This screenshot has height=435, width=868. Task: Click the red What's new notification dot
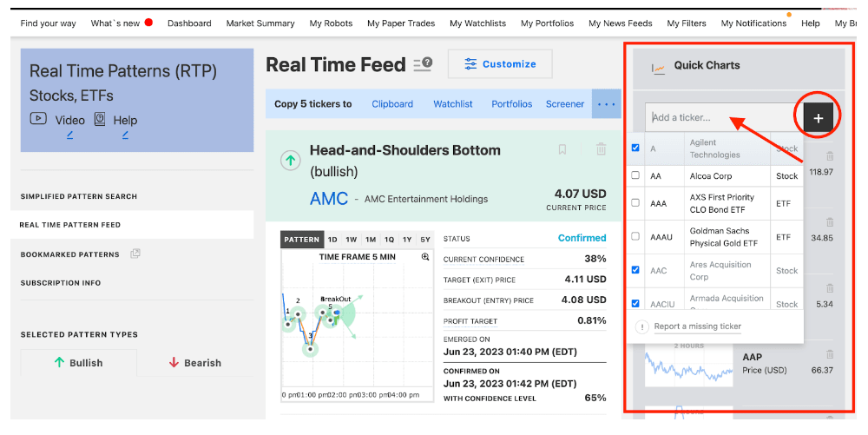click(x=148, y=23)
